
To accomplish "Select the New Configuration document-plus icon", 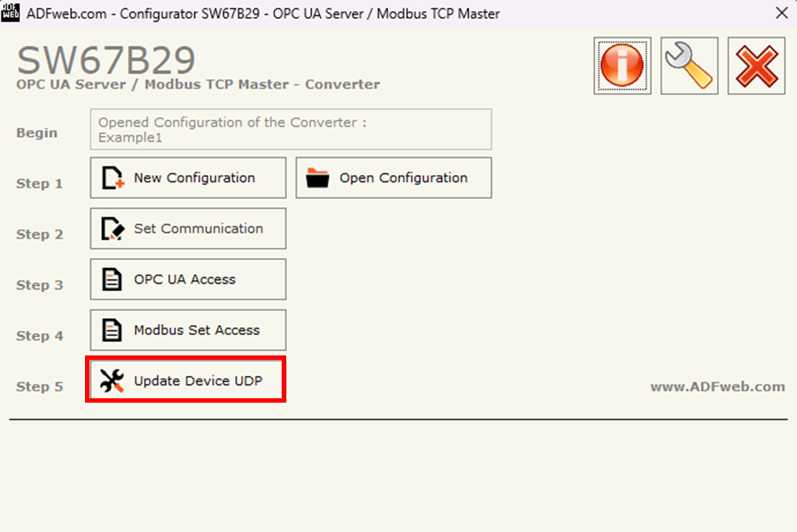I will pos(112,177).
